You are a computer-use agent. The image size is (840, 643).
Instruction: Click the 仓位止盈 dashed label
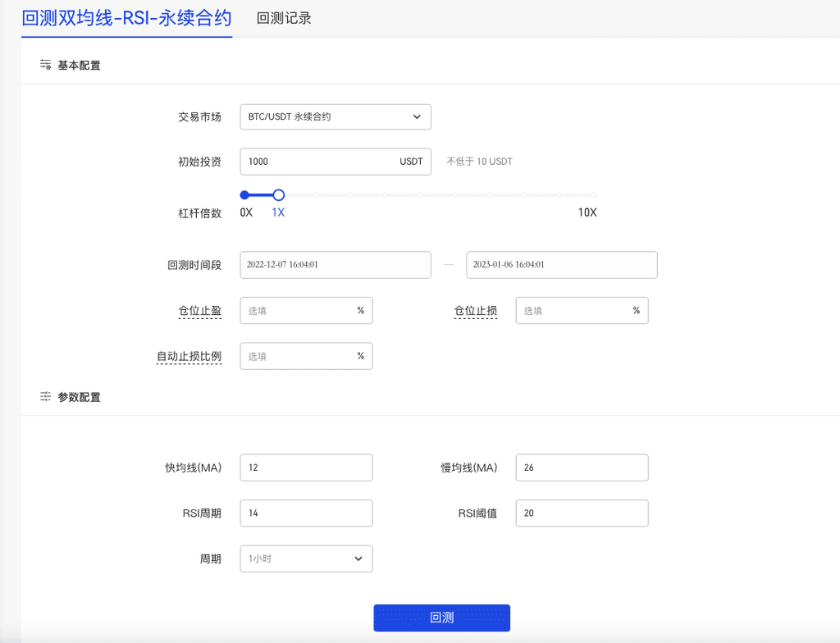(199, 311)
